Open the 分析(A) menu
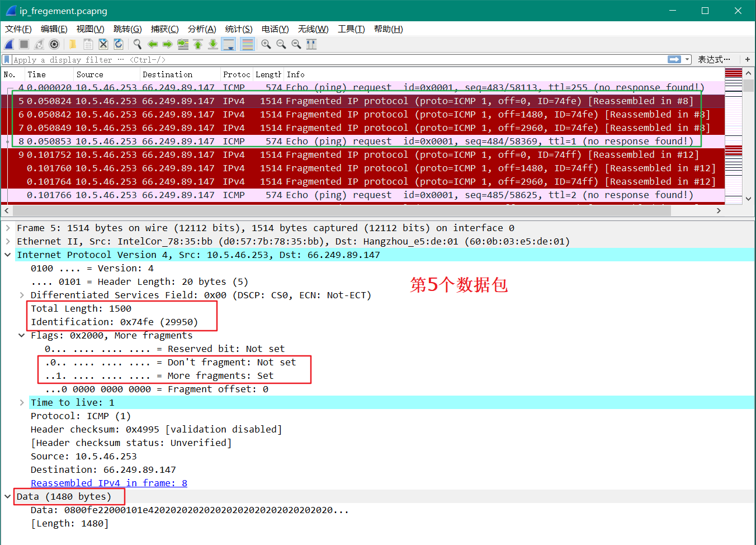The height and width of the screenshot is (545, 756). tap(202, 29)
